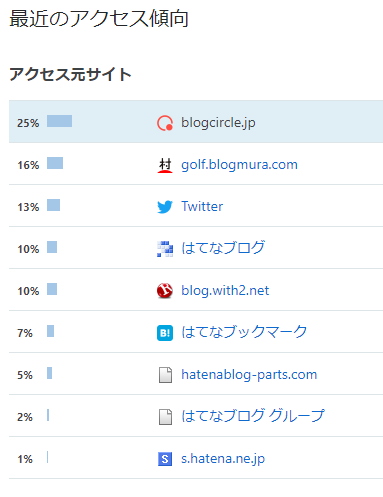Open the はてなブログ link
This screenshot has width=383, height=497.
coord(223,248)
